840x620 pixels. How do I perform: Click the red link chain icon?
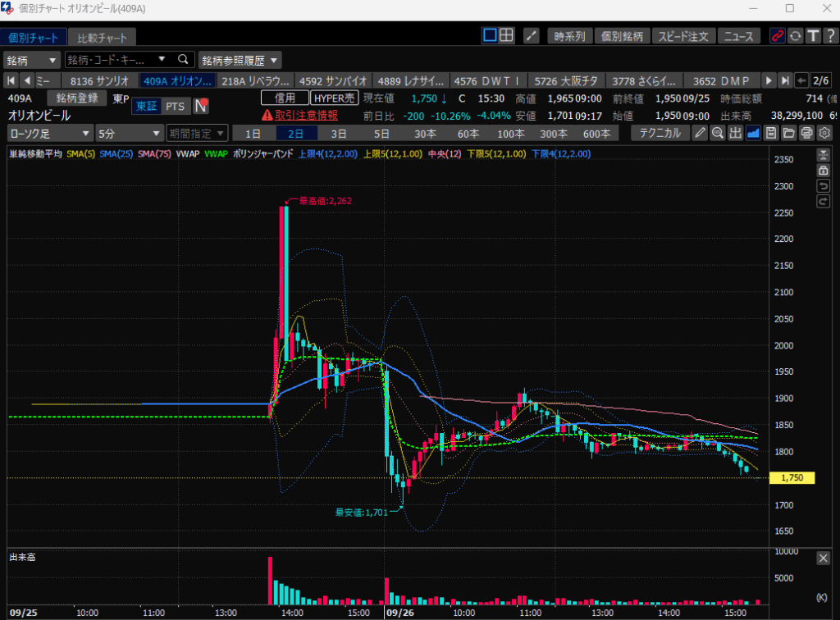tap(777, 36)
